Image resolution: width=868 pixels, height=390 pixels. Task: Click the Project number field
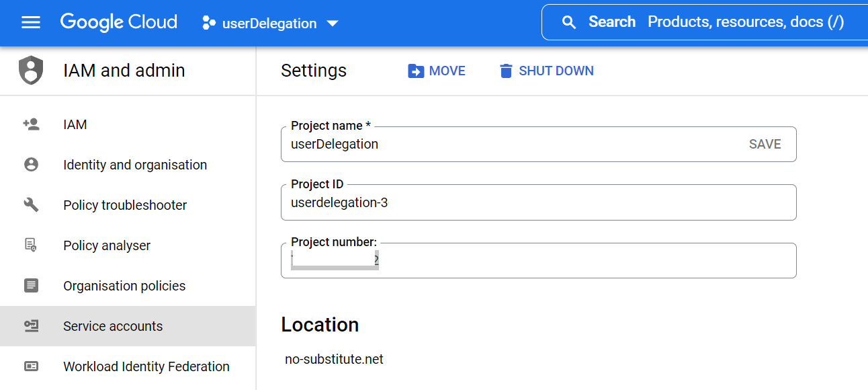(x=538, y=260)
